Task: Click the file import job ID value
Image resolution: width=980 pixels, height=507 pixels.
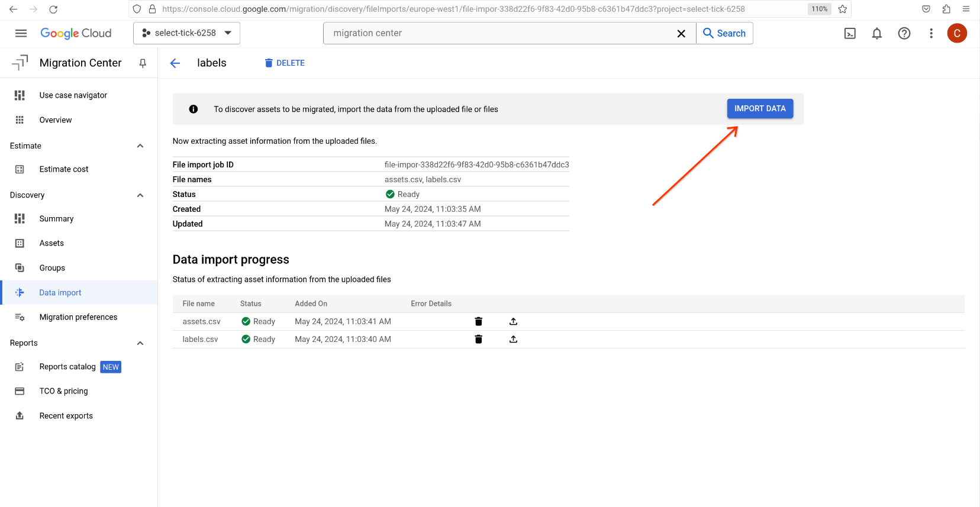Action: click(477, 164)
